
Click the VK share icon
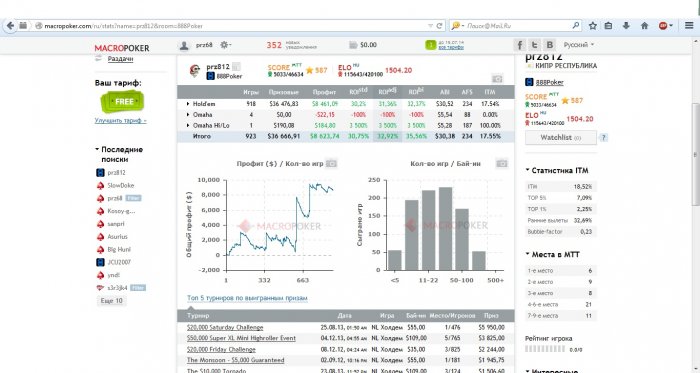click(550, 45)
